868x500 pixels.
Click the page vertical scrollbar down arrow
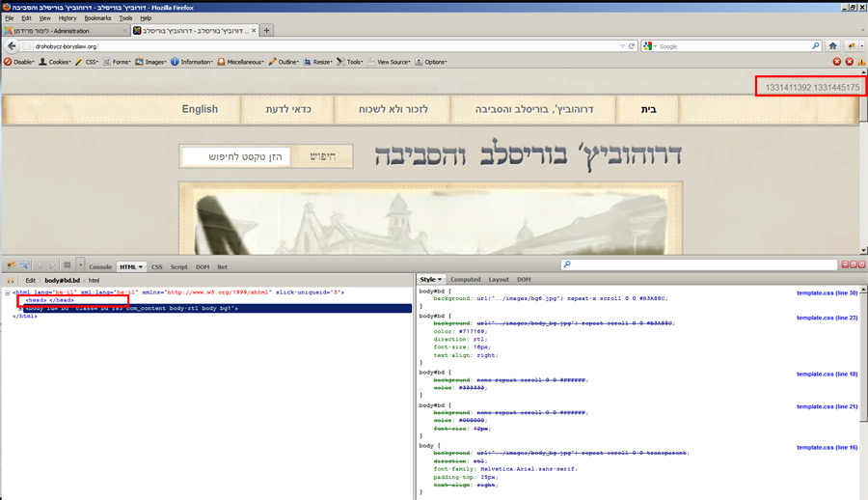pyautogui.click(x=863, y=251)
